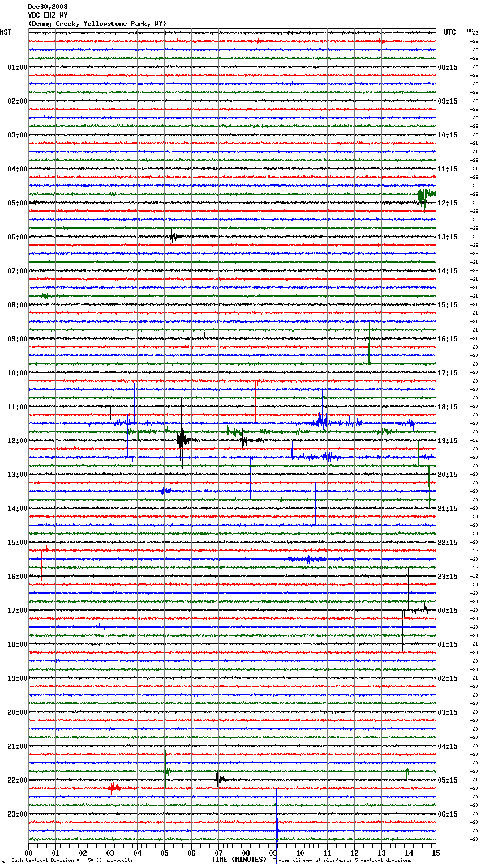Click the DC column header at top right
Screen dimensions: 481x868
(470, 31)
